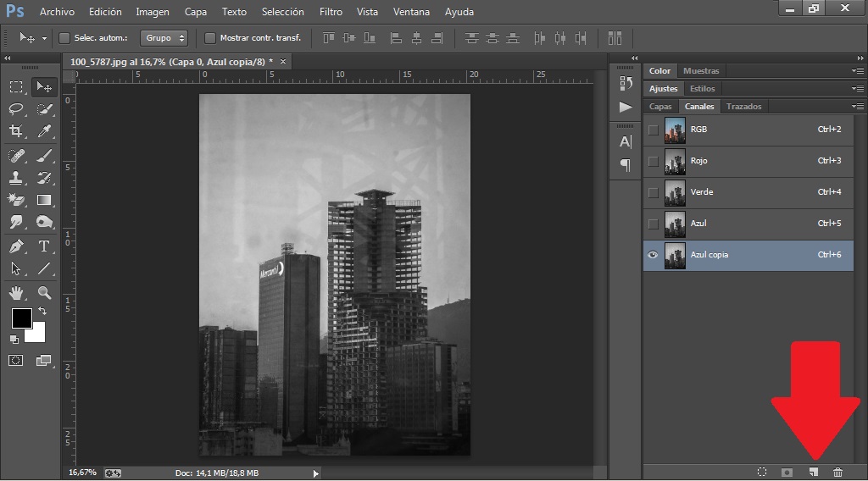Image resolution: width=868 pixels, height=481 pixels.
Task: Select the Pen tool
Action: point(16,246)
